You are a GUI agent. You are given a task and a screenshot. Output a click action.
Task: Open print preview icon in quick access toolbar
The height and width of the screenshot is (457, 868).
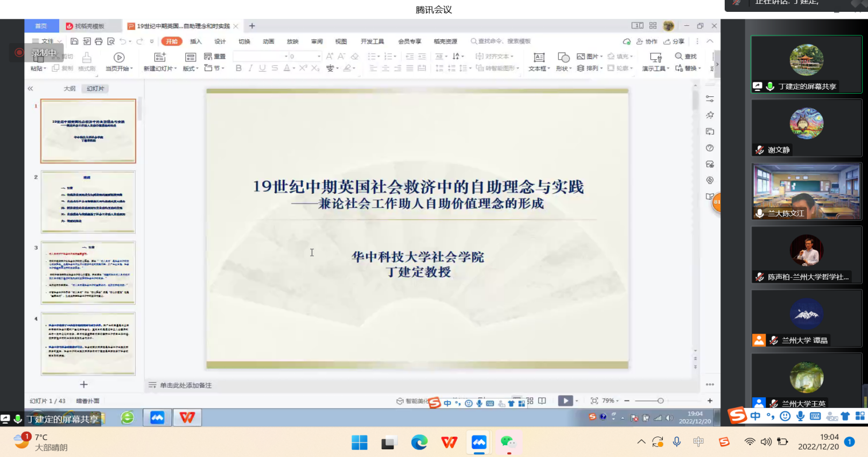[111, 41]
